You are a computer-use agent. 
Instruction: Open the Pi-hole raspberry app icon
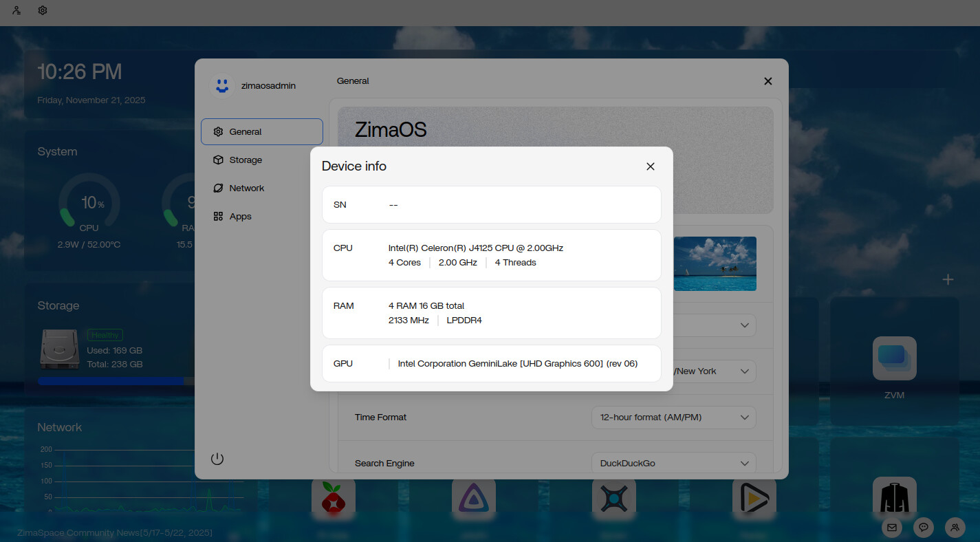(334, 499)
